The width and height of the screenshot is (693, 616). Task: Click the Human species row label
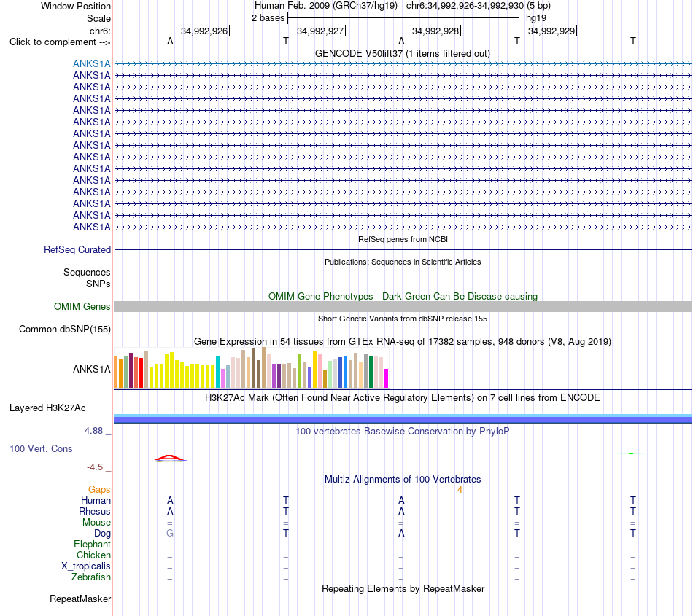(96, 500)
